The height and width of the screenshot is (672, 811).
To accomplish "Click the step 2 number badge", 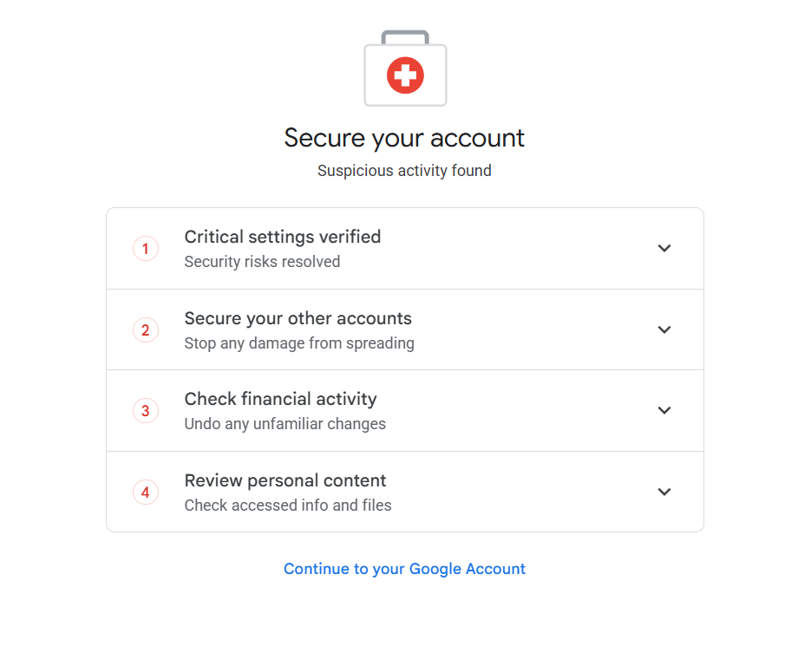I will click(146, 329).
